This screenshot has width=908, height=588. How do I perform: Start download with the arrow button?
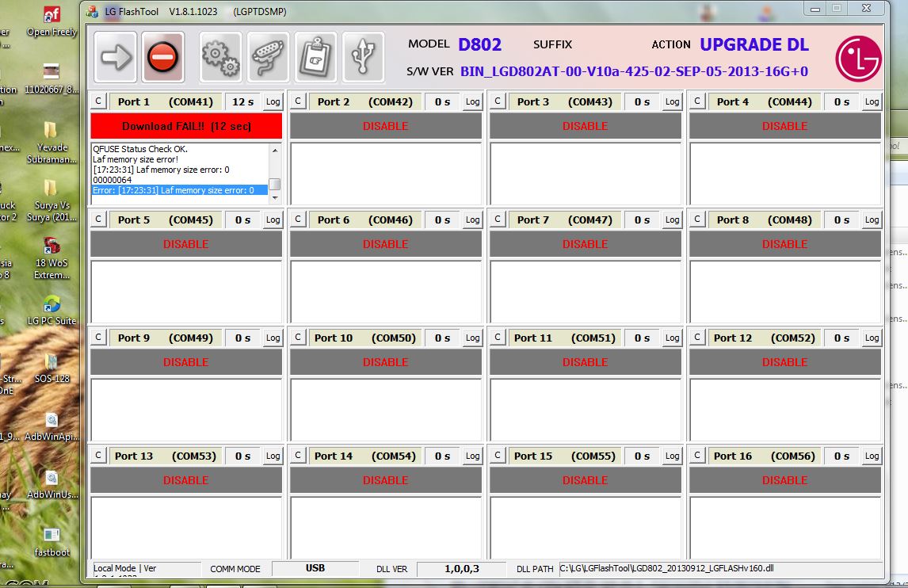pos(115,57)
